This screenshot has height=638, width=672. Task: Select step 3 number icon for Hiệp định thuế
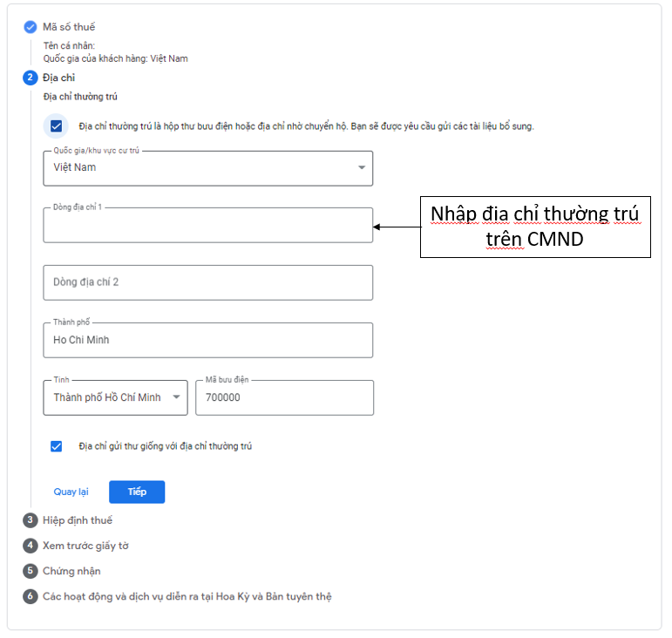click(x=31, y=520)
